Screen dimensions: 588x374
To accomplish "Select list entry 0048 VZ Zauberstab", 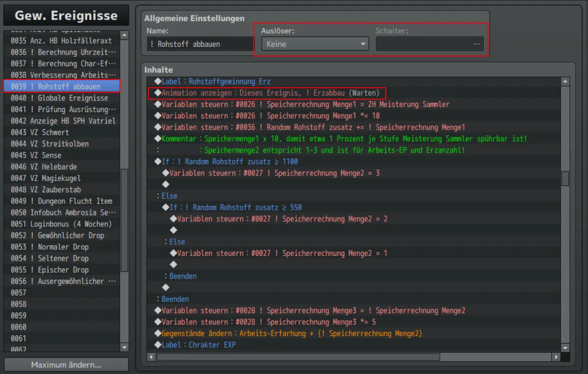I will coord(62,190).
